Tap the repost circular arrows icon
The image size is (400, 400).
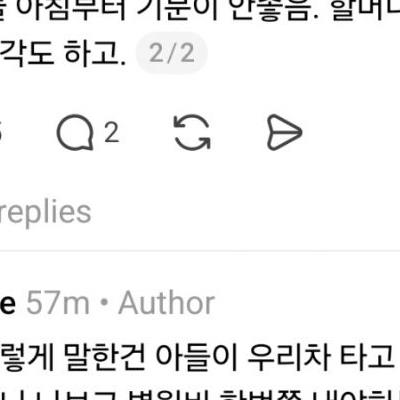(192, 132)
